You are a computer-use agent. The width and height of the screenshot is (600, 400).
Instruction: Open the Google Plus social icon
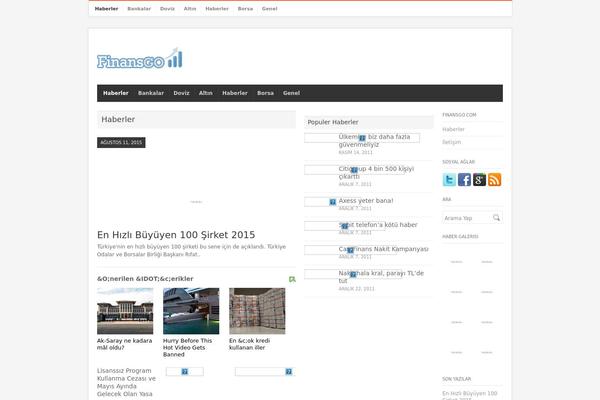click(479, 180)
